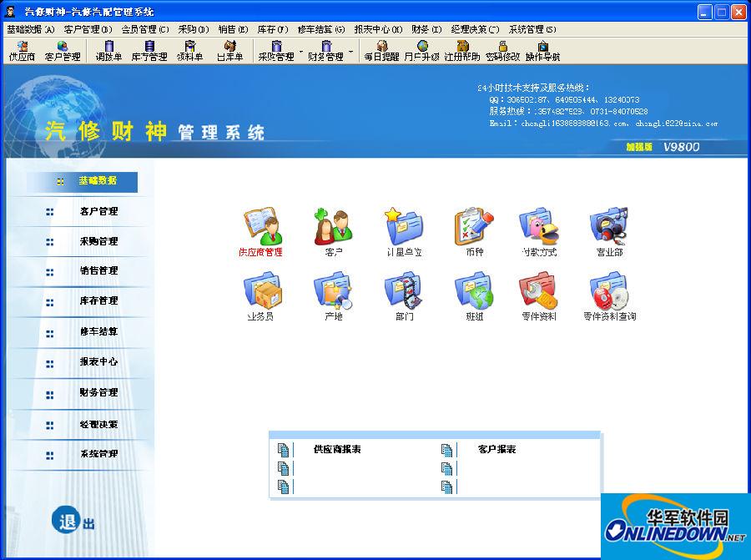Minimize the 汽修财神 window

coord(704,12)
